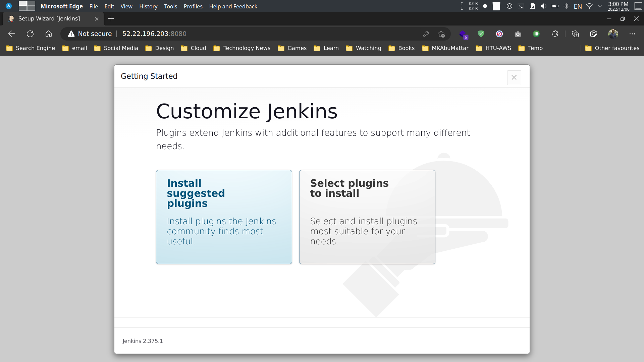
Task: Click the AdGuard shield extension icon
Action: [x=481, y=34]
